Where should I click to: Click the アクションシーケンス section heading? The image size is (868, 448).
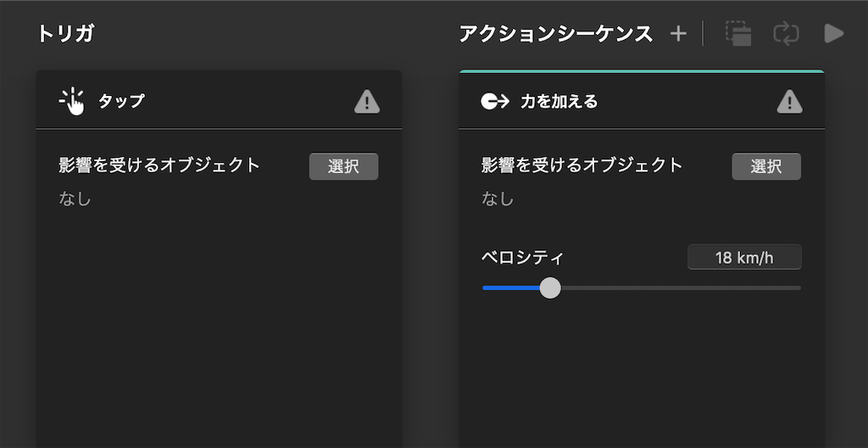(x=556, y=34)
